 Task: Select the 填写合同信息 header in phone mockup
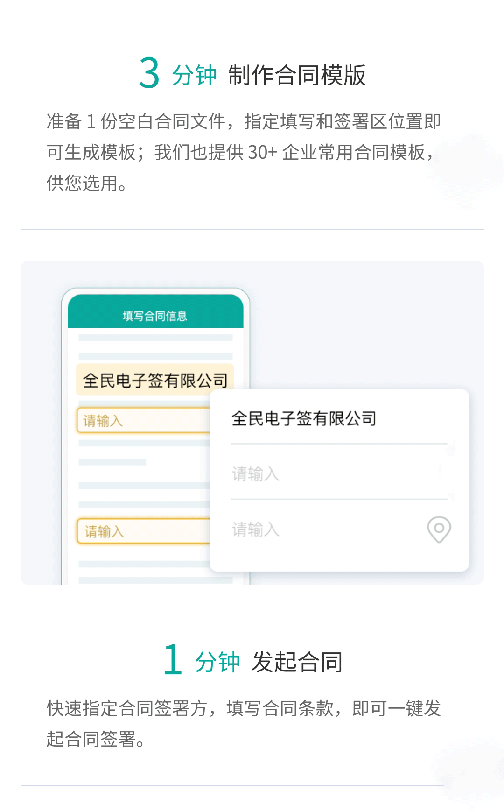155,316
